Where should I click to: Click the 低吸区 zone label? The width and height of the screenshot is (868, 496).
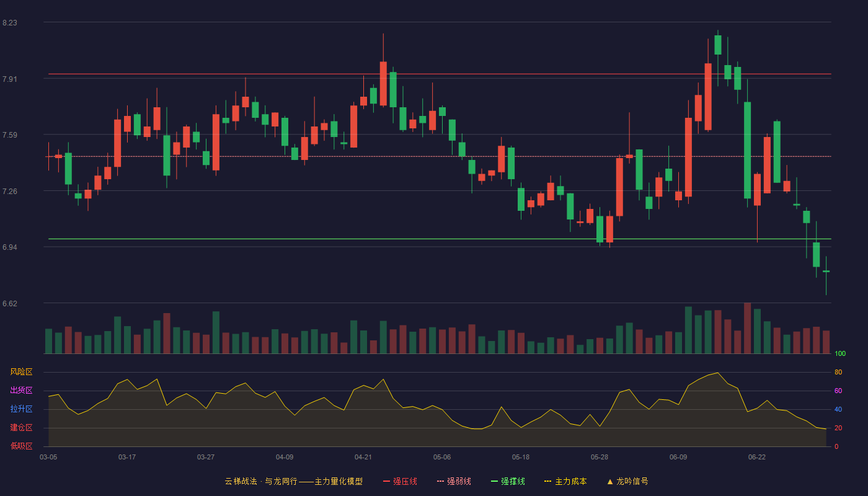click(x=22, y=446)
